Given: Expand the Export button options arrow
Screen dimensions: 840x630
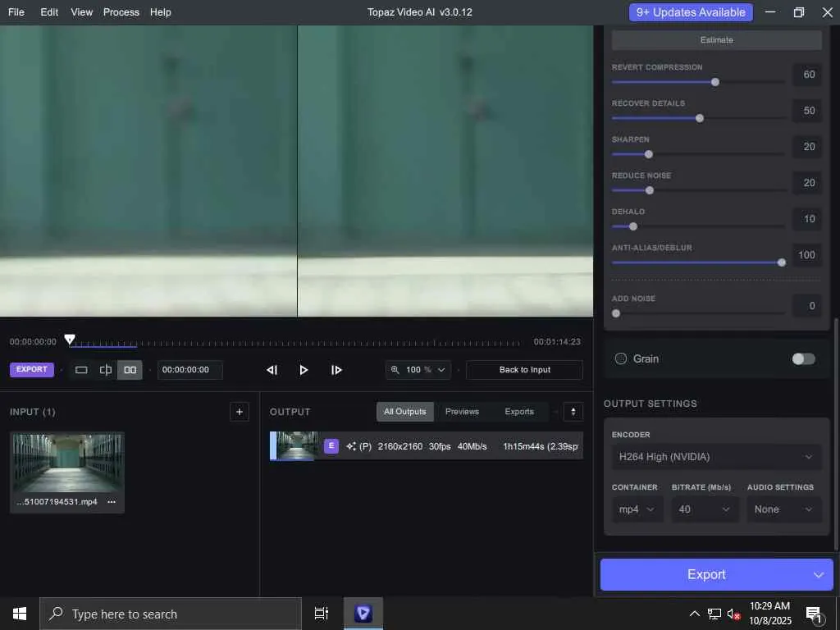Looking at the screenshot, I should pos(818,575).
